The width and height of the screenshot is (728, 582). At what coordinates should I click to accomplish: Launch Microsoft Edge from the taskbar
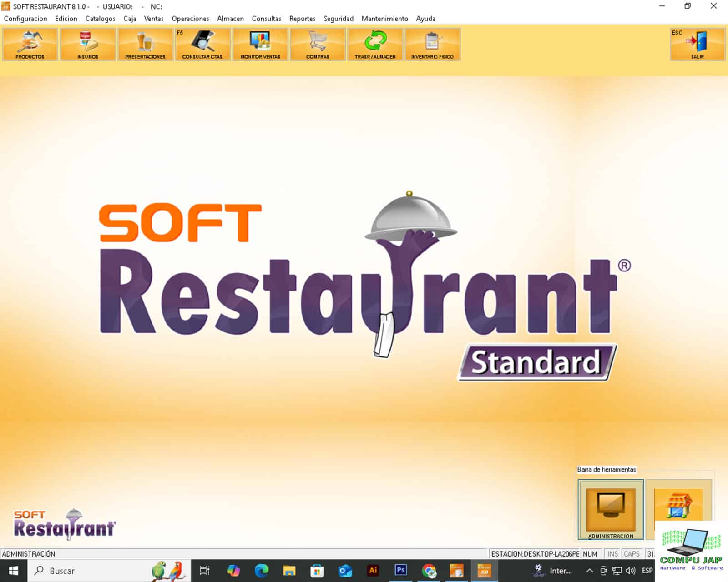[262, 571]
